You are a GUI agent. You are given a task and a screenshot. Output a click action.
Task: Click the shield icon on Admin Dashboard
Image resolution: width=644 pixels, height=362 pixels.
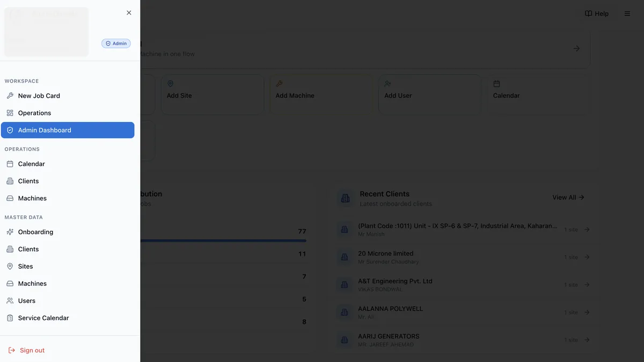(x=10, y=130)
